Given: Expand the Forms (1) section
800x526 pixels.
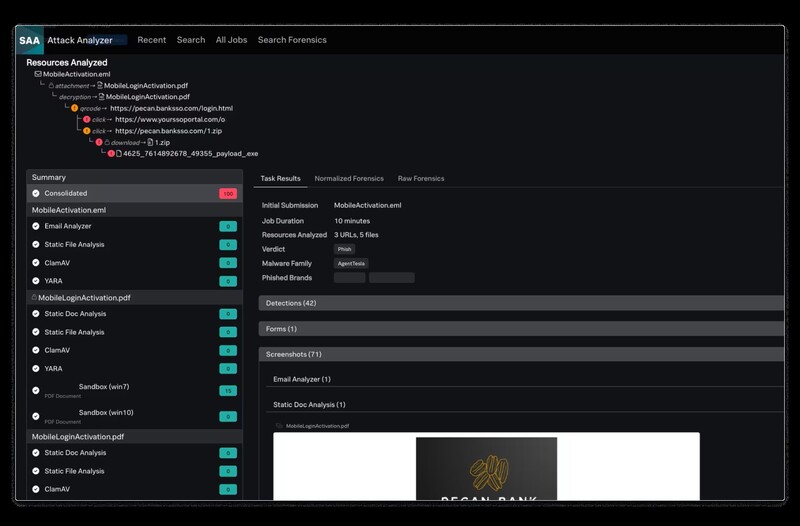Looking at the screenshot, I should click(520, 329).
